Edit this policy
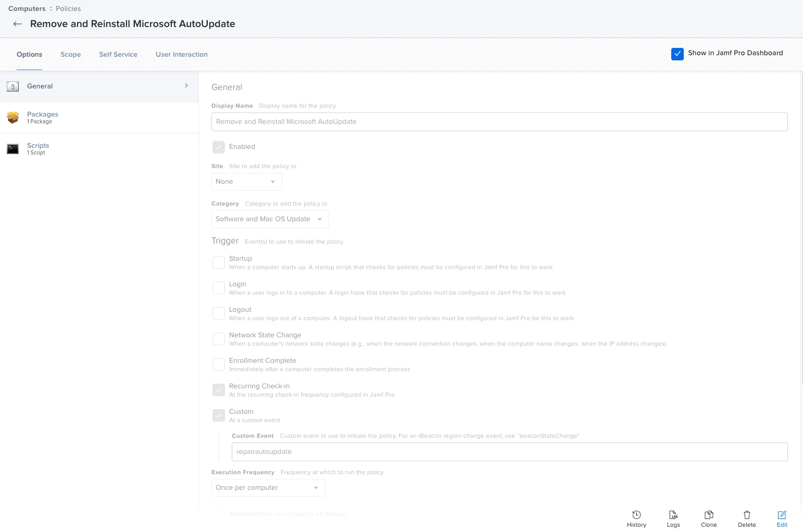This screenshot has height=532, width=803. 782,519
